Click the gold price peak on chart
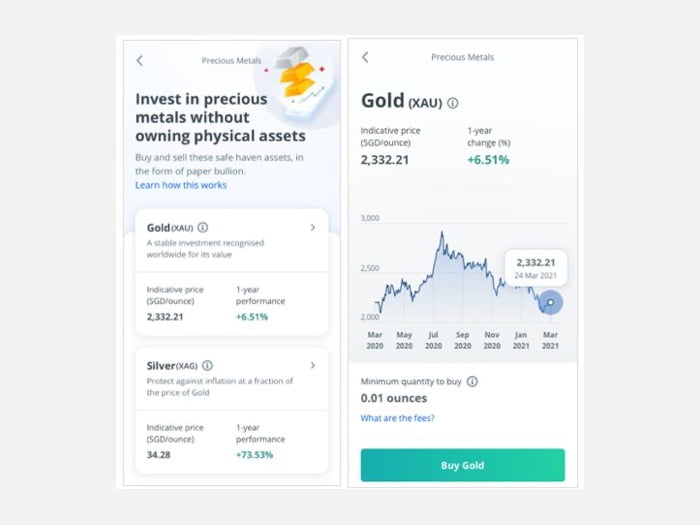The height and width of the screenshot is (525, 700). 442,233
